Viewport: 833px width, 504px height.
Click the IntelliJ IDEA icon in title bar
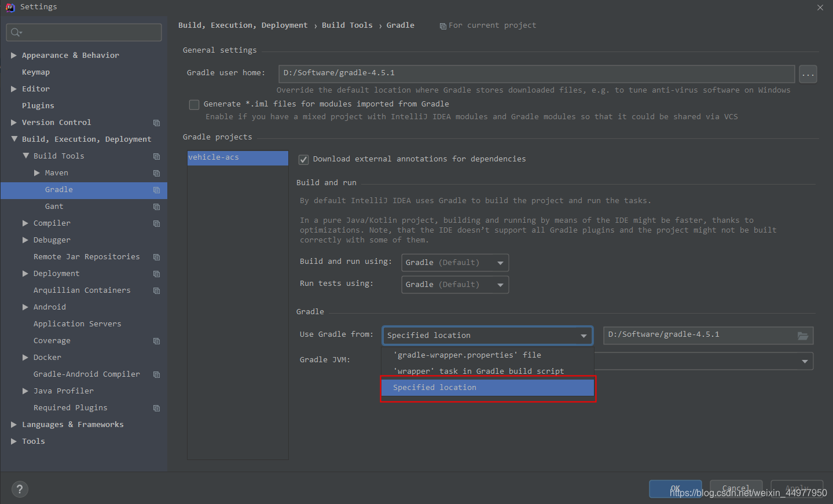9,7
